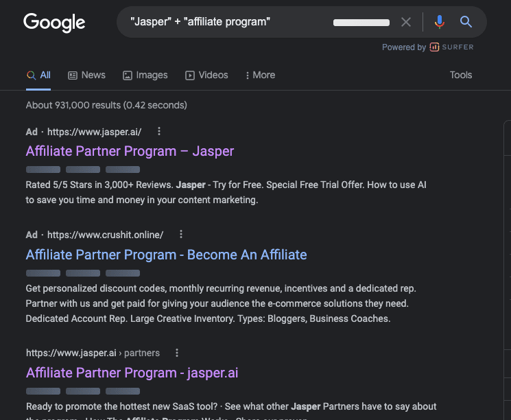Click the Surfer logo icon
Screen dimensions: 511x420
(434, 47)
